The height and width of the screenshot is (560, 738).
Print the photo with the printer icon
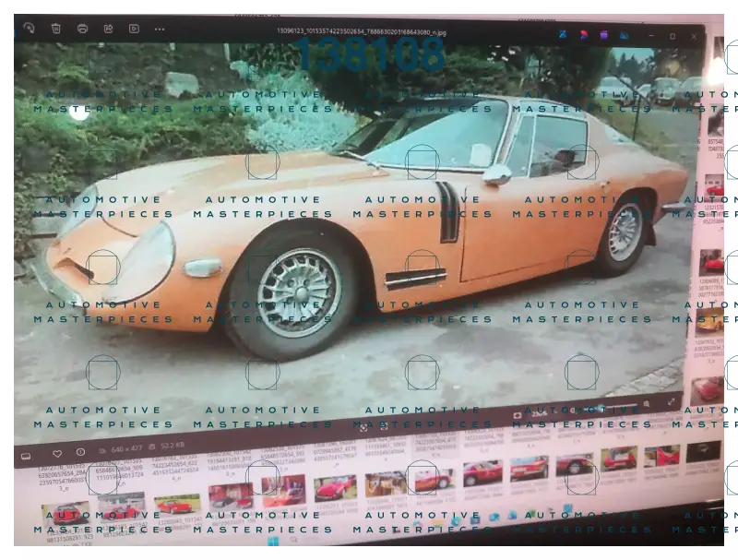pos(82,29)
